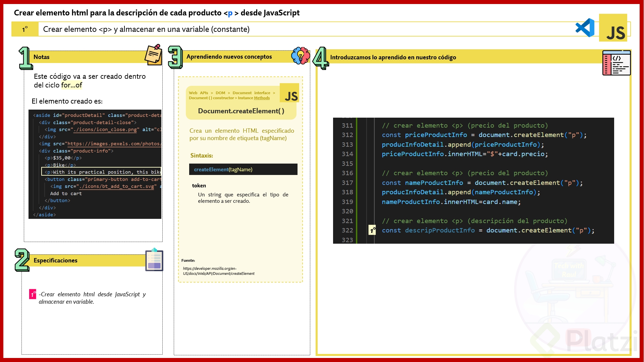Click the 'Aprendiendo nuevos conceptos' header
The image size is (644, 362).
click(x=229, y=57)
